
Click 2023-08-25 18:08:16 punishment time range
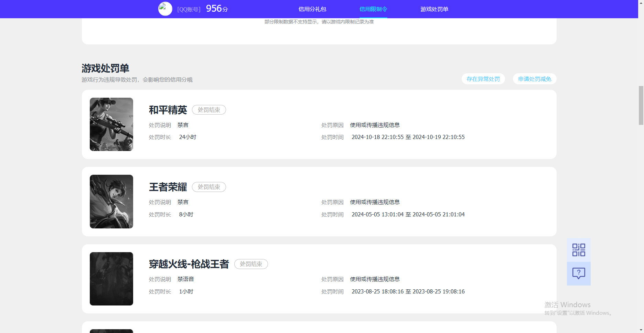click(408, 291)
